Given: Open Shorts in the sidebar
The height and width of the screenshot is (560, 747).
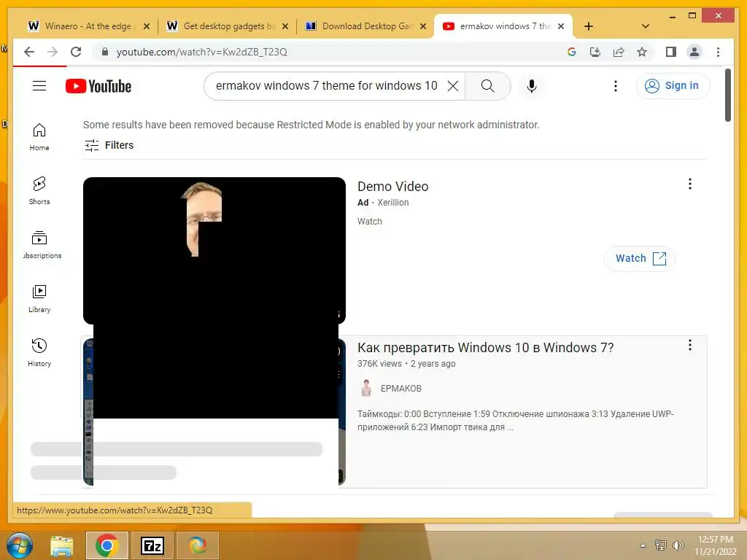Looking at the screenshot, I should click(x=39, y=191).
